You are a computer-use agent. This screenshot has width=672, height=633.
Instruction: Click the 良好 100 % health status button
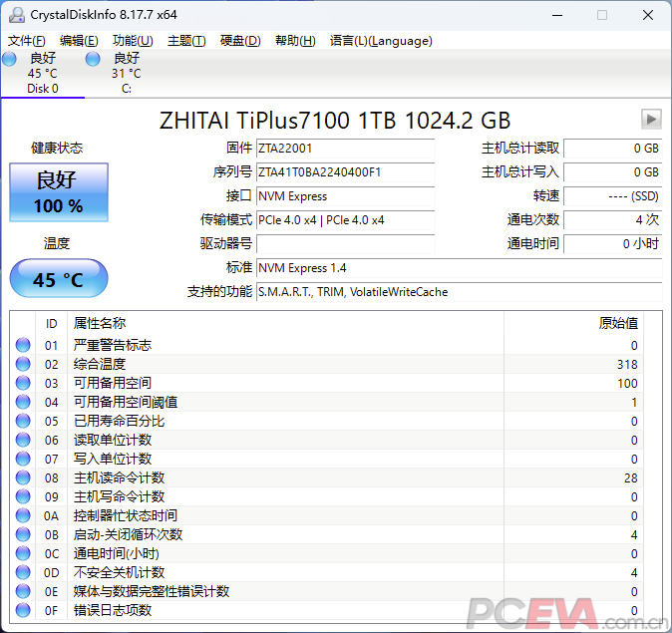59,192
